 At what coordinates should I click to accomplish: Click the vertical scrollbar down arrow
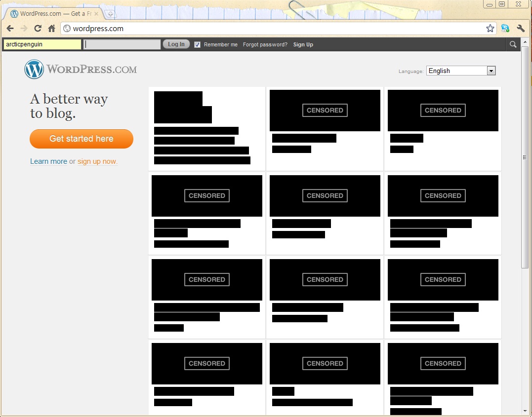coord(525,411)
